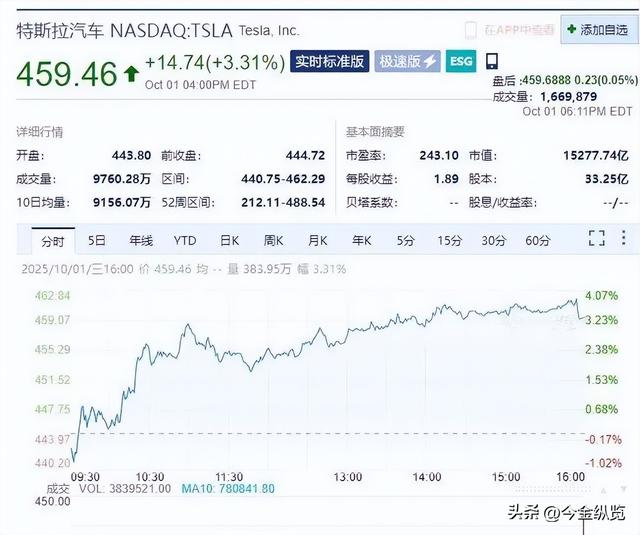Select the 分时 chart tab
The width and height of the screenshot is (640, 535).
coord(51,240)
